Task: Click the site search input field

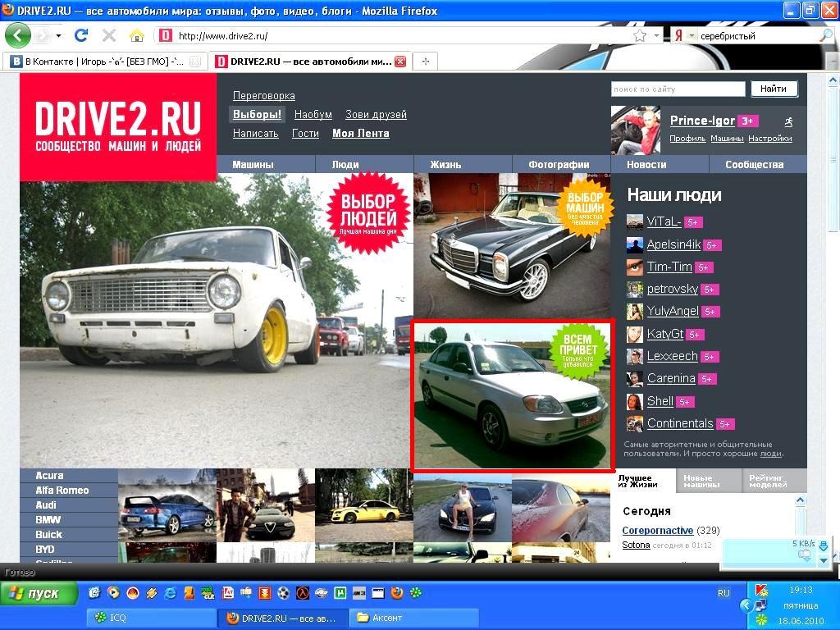Action: tap(678, 89)
